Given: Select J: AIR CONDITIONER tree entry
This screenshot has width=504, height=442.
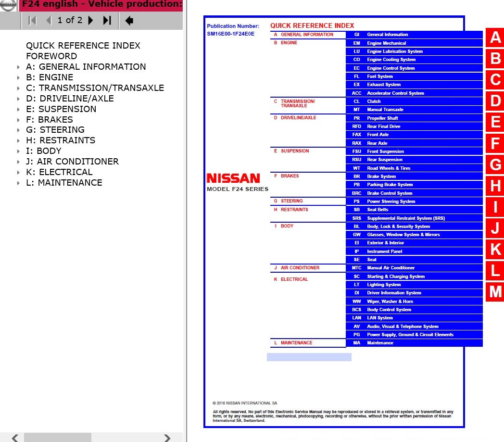Looking at the screenshot, I should (x=72, y=162).
